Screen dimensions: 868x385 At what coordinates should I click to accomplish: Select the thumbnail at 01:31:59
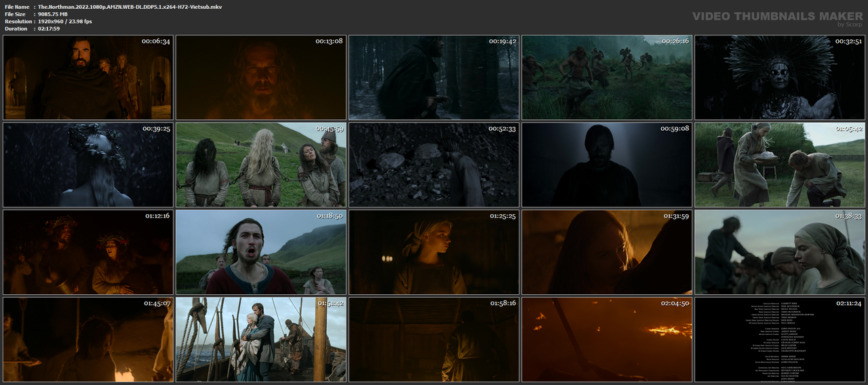tap(607, 252)
